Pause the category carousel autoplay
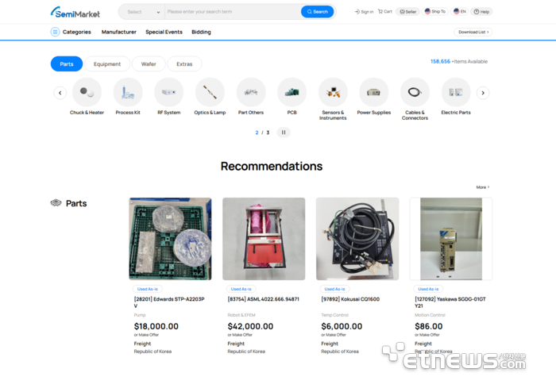 [x=284, y=133]
